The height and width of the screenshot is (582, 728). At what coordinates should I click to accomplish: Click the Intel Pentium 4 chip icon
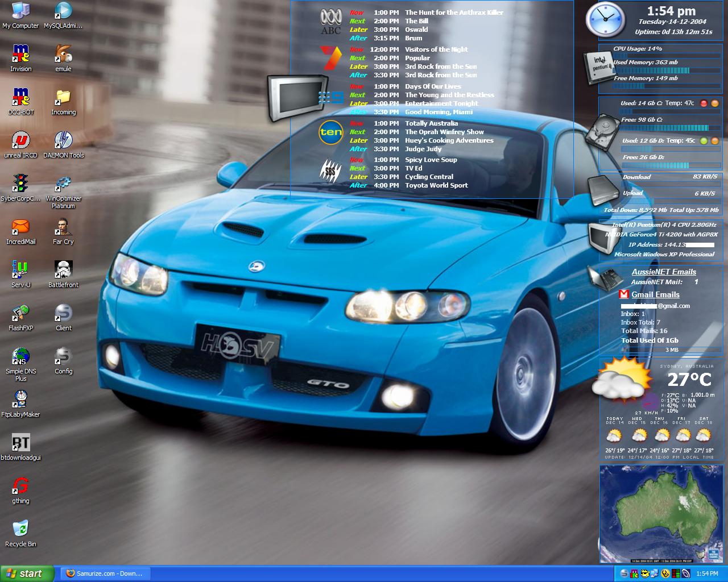coord(600,68)
